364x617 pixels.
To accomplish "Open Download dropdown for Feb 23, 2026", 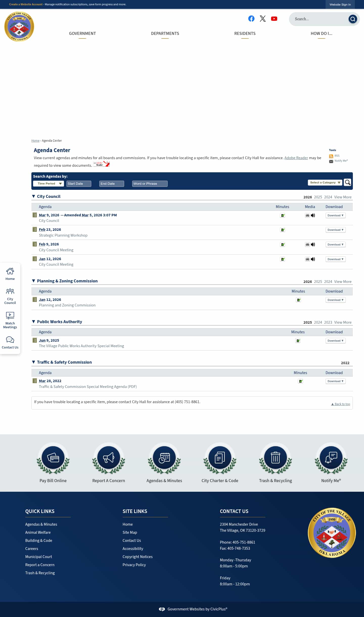I will [x=335, y=230].
